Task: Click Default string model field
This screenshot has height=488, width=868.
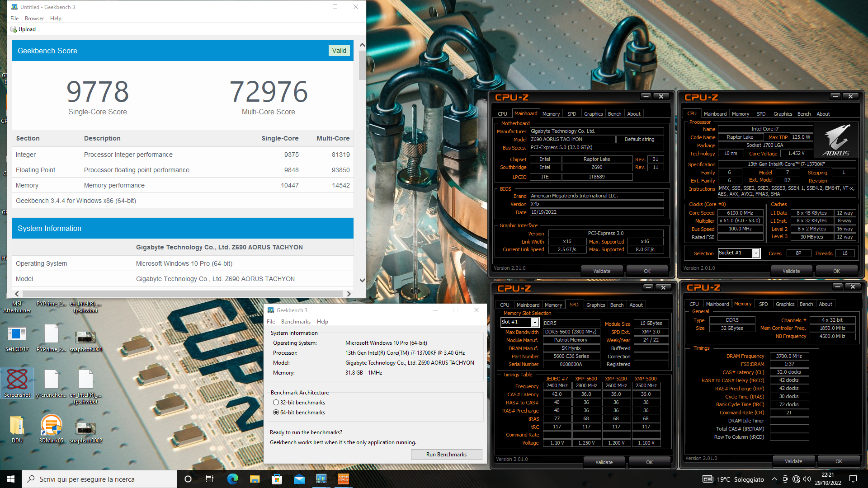Action: pos(639,139)
